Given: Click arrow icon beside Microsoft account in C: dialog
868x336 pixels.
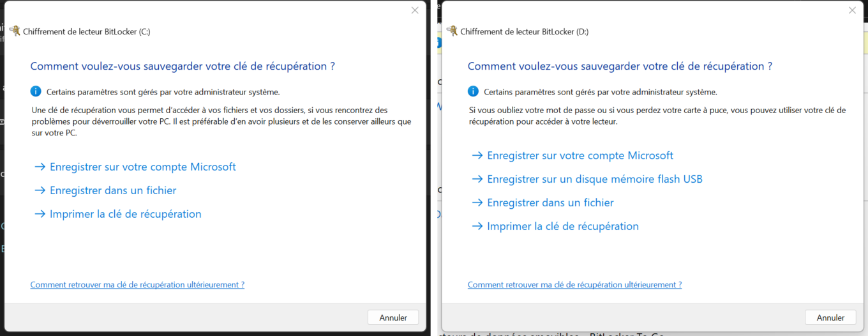Looking at the screenshot, I should point(40,167).
